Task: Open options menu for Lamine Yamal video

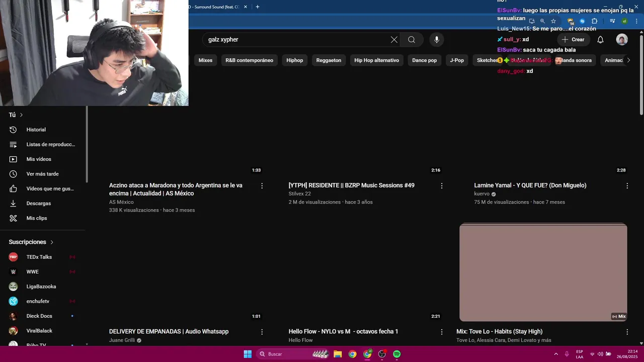Action: (x=627, y=186)
